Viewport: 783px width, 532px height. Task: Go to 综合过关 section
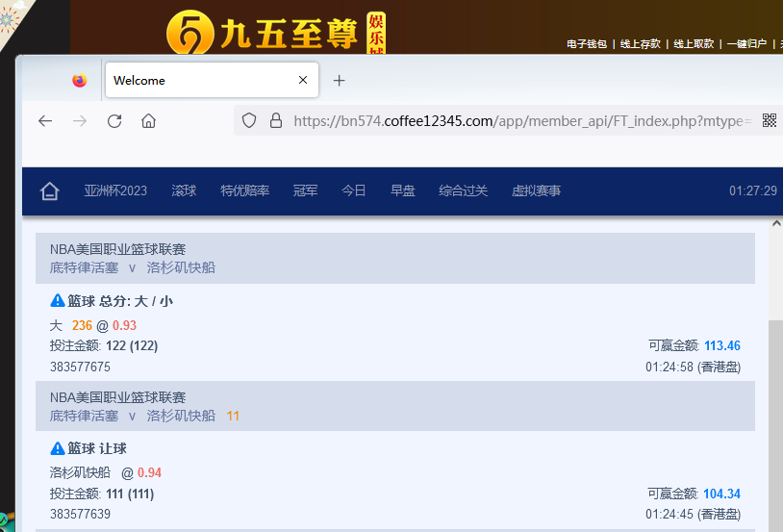463,191
